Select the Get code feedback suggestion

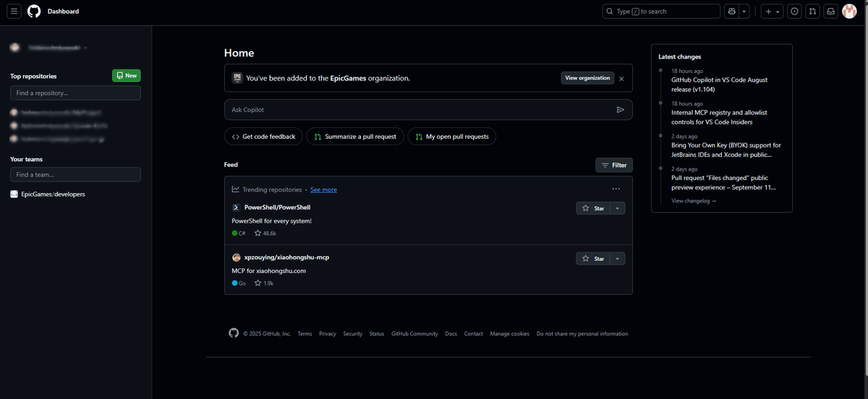coord(263,137)
